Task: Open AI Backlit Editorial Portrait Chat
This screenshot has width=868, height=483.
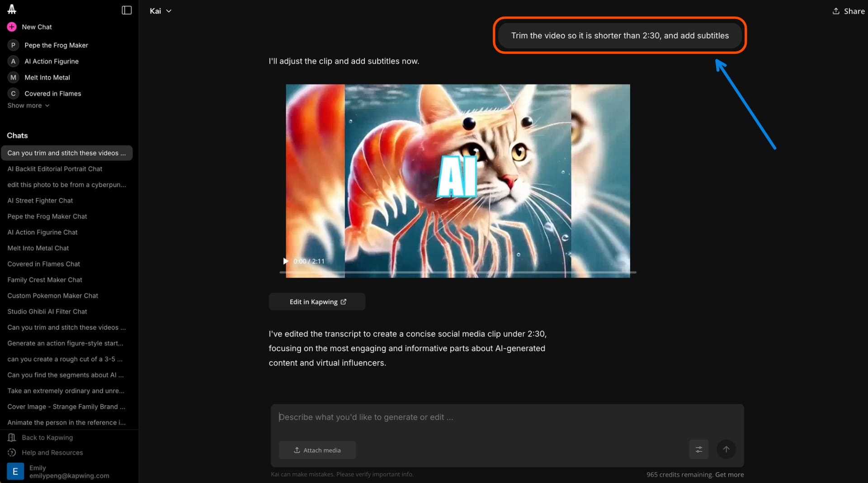Action: coord(55,169)
